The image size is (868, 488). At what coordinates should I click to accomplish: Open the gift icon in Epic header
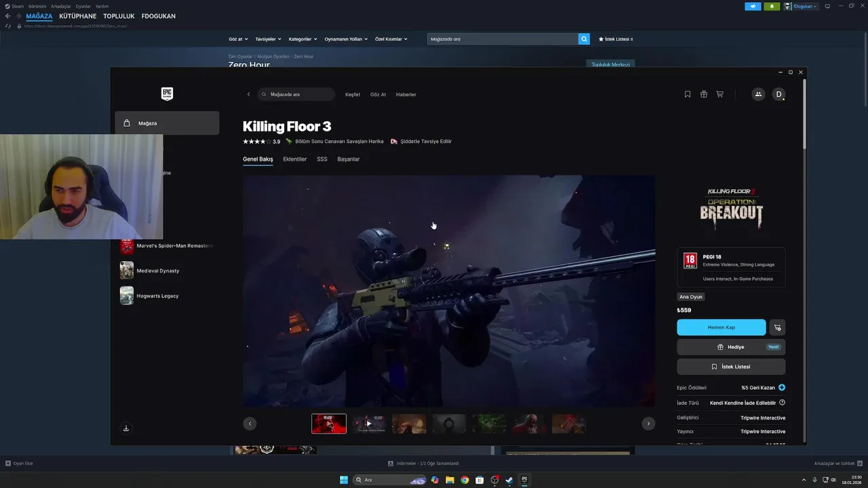pos(704,94)
